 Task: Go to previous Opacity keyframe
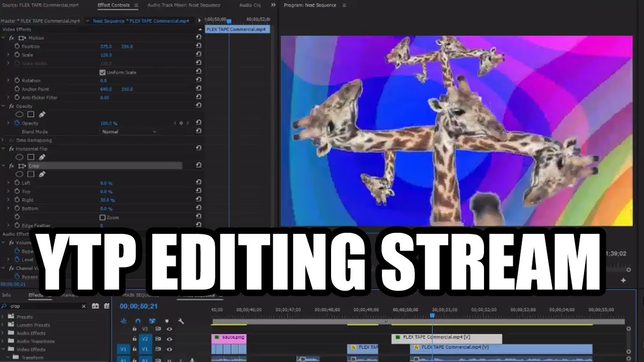tap(175, 123)
